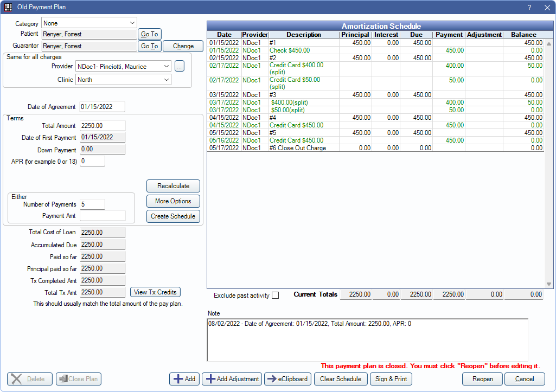
Task: Click the Add Adjustment button
Action: coord(232,379)
